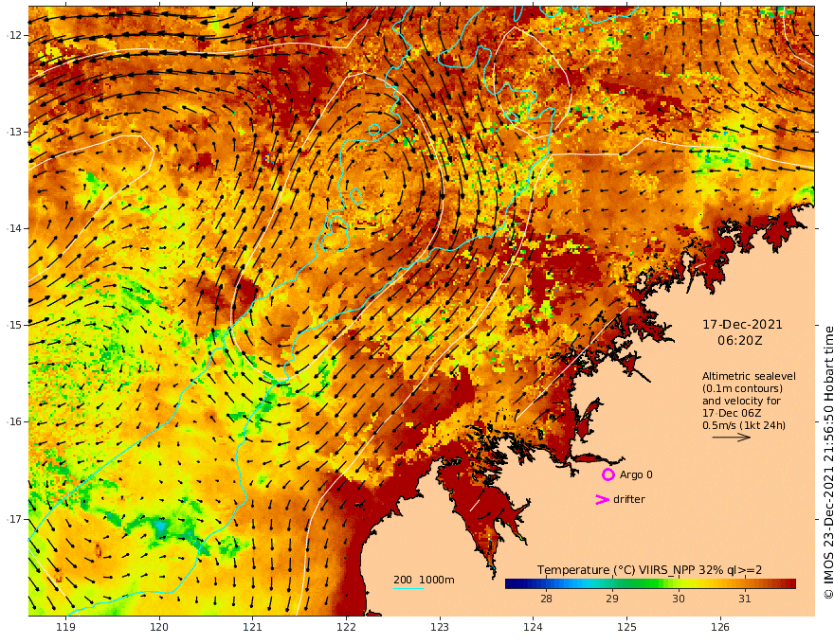Click the magenta Argo 0 circle marker
This screenshot has width=834, height=644.
607,474
